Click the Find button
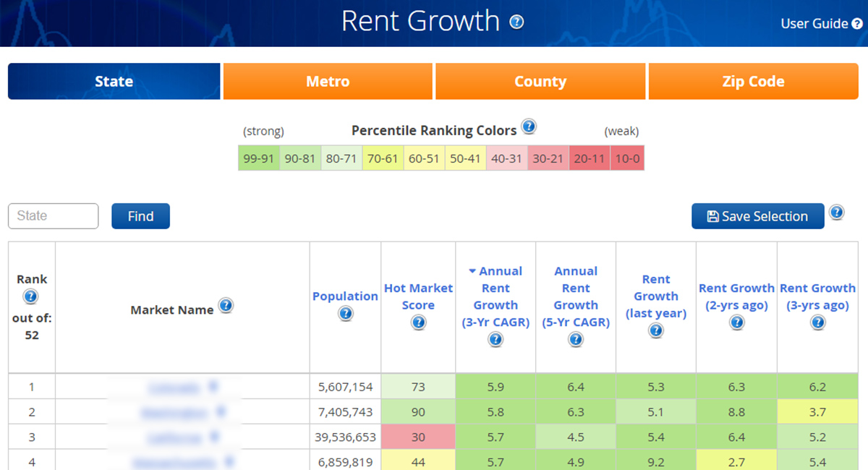The height and width of the screenshot is (470, 868). click(x=140, y=216)
